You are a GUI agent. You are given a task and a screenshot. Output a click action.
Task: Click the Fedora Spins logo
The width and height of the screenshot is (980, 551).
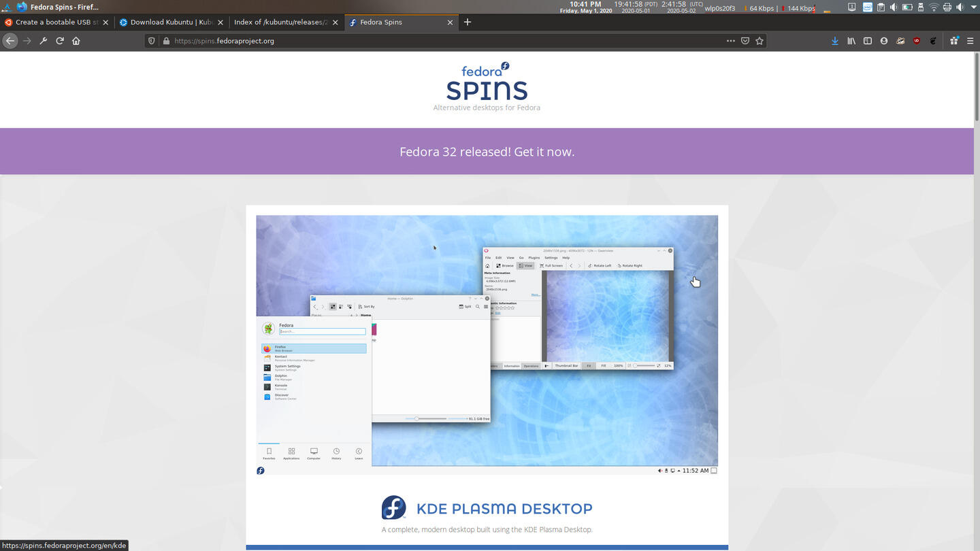point(487,81)
